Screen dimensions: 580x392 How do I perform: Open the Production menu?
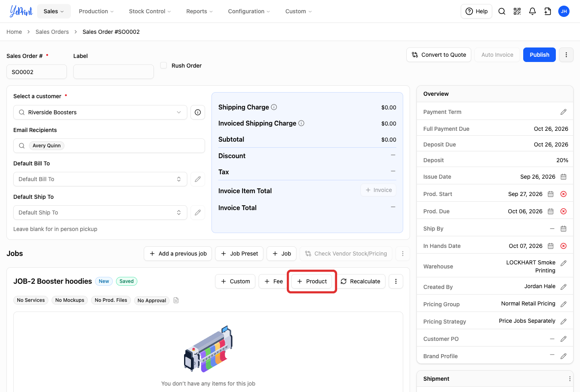(96, 11)
